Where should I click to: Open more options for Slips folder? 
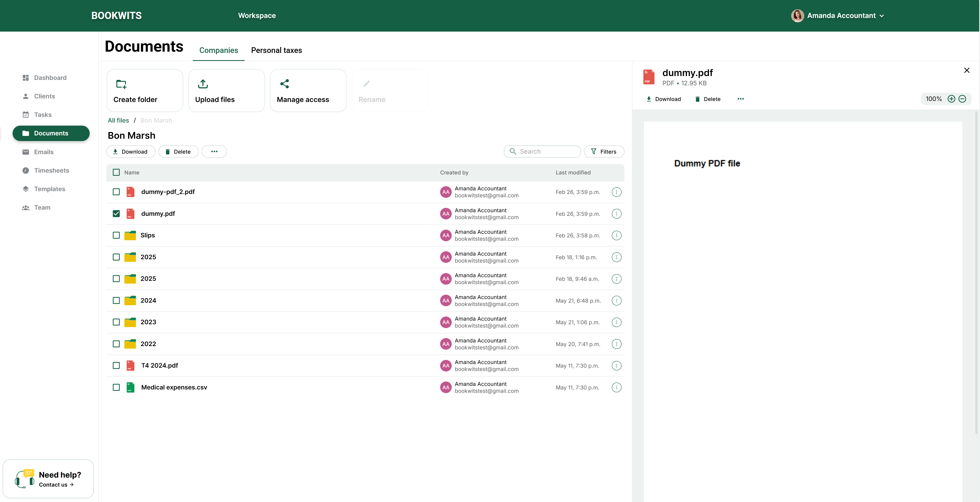click(x=616, y=235)
